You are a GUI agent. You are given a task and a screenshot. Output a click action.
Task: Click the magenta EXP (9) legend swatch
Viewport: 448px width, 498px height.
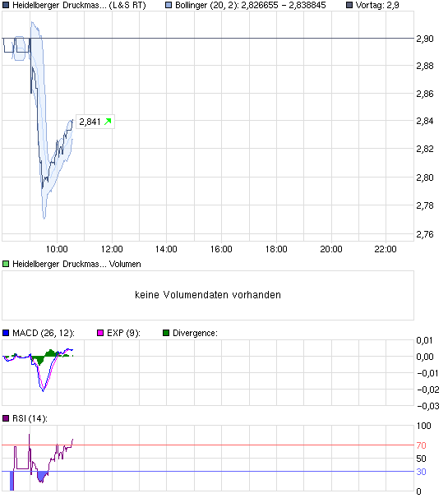[x=100, y=333]
